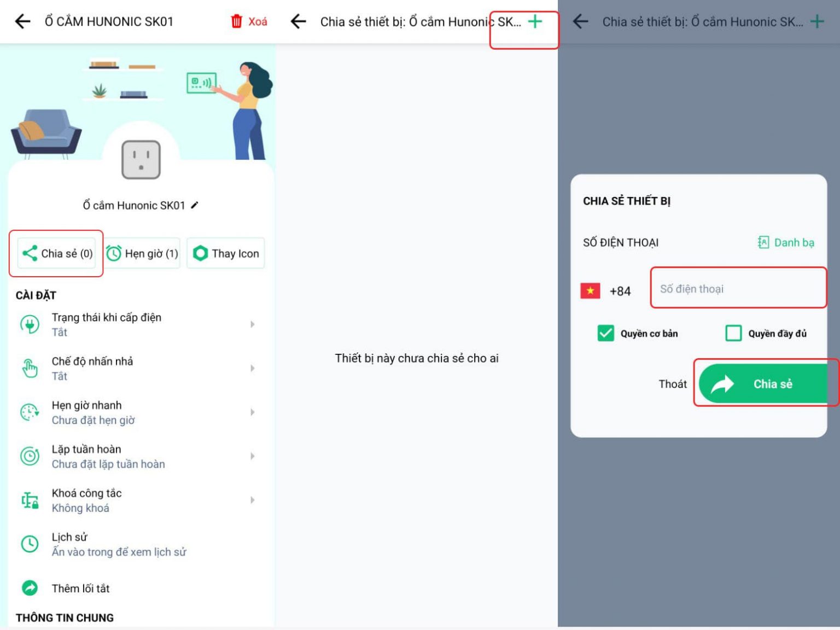Click the Chế độ nhấn nhả hand icon
The image size is (840, 630).
tap(30, 368)
